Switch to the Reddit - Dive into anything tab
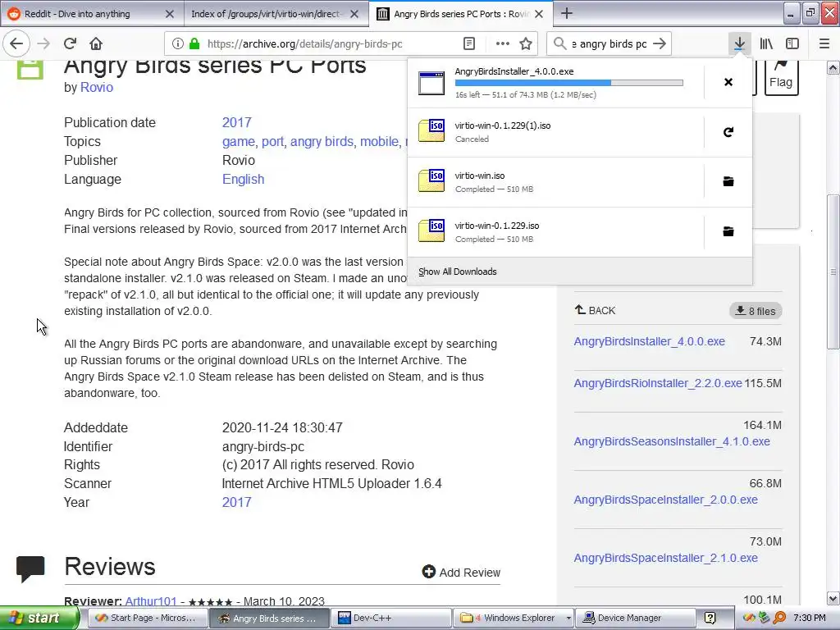This screenshot has height=630, width=840. click(x=91, y=14)
